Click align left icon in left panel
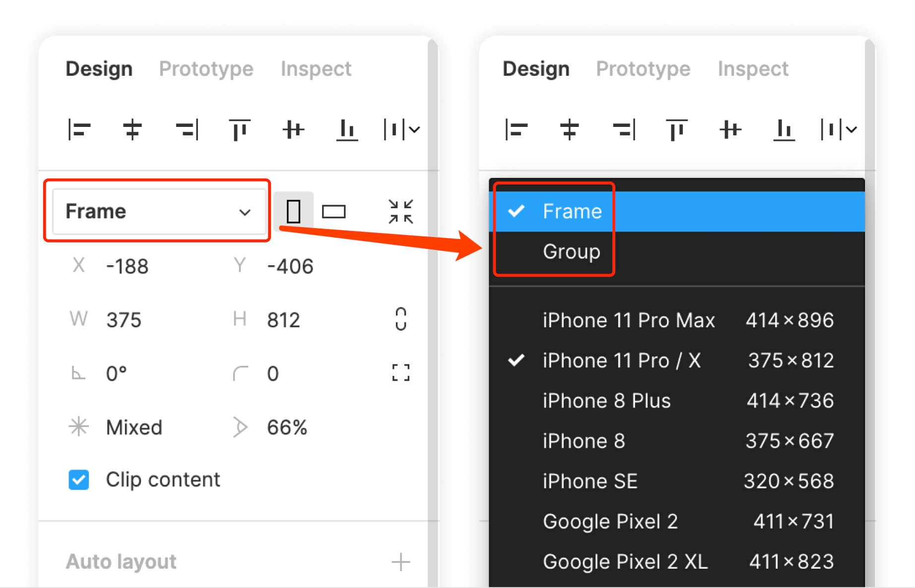This screenshot has width=915, height=588. [79, 130]
